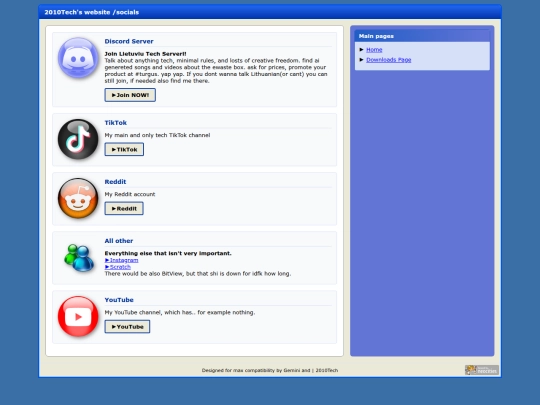
Task: Click the TikTok logo icon
Action: [x=78, y=139]
